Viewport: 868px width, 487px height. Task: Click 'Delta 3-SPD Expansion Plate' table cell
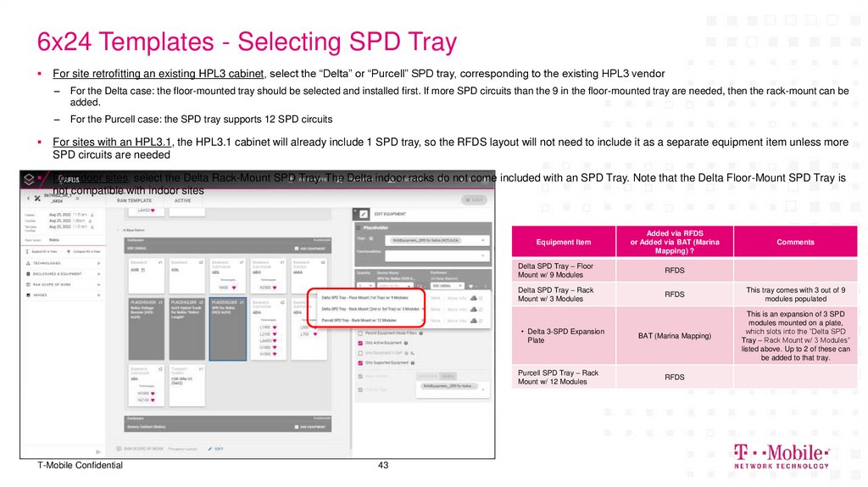click(564, 336)
